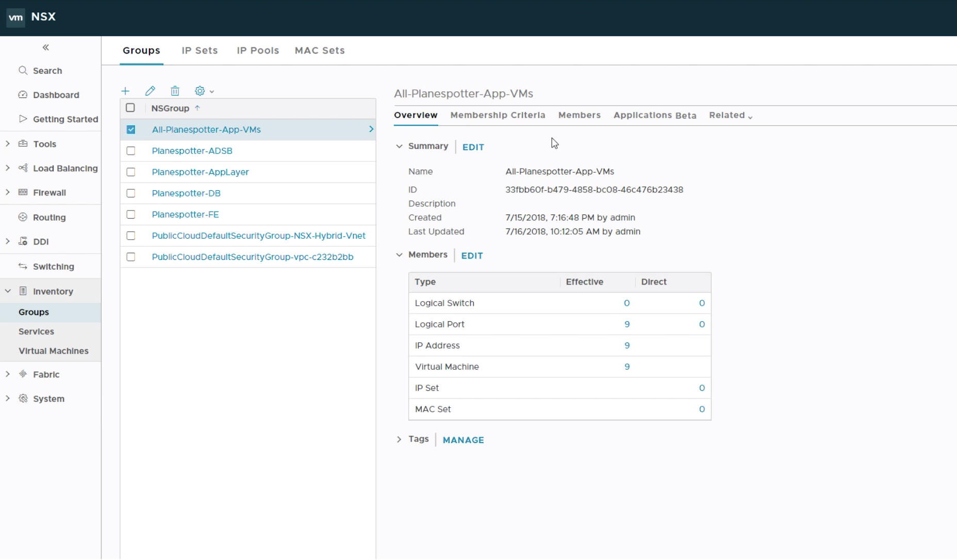Screen dimensions: 957x560
Task: Click the Tools toolbox icon
Action: coord(23,143)
